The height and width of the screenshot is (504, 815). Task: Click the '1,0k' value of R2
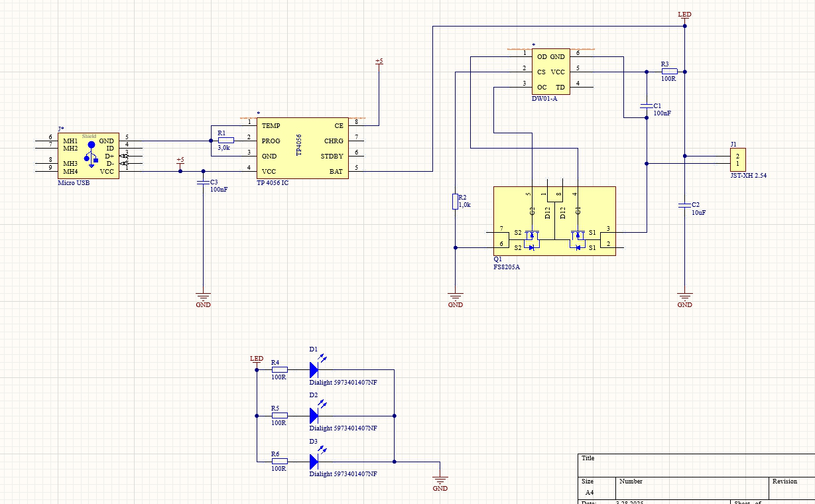click(465, 205)
